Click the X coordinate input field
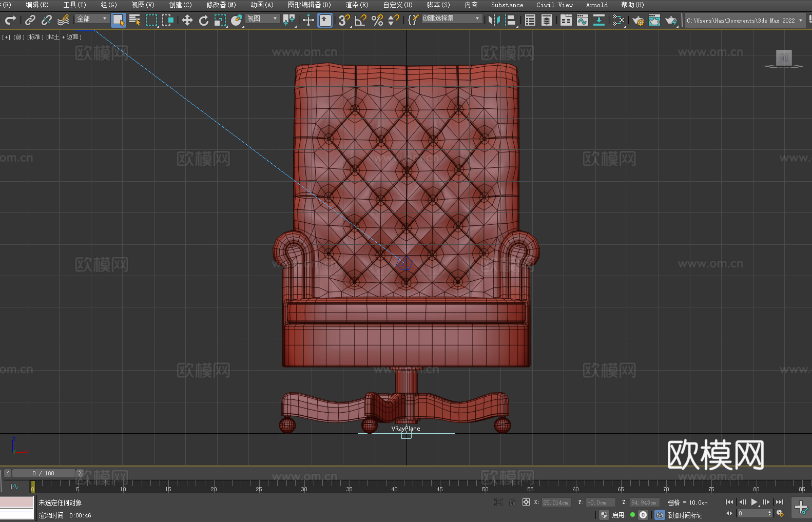The image size is (812, 522). [x=556, y=502]
